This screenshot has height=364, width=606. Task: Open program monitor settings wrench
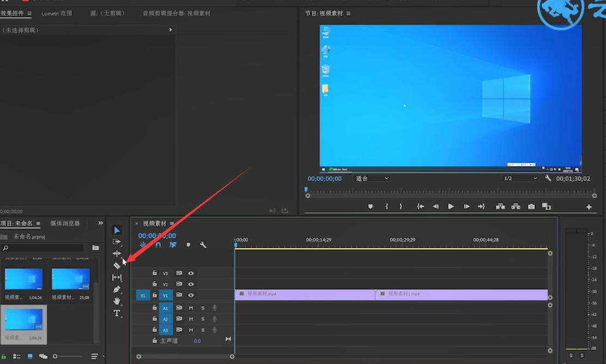[x=548, y=178]
